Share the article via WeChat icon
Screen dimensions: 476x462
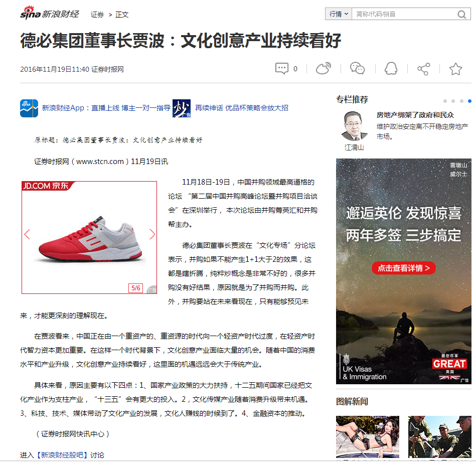[x=357, y=68]
